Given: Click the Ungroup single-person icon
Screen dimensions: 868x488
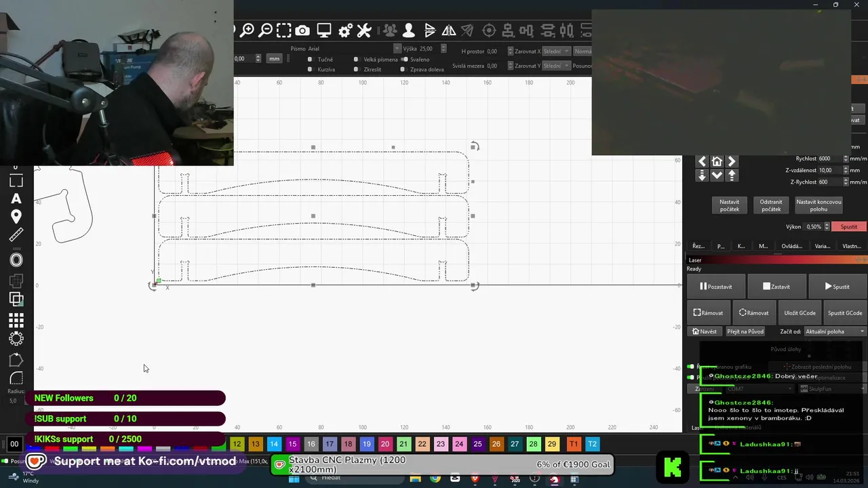Looking at the screenshot, I should click(408, 30).
